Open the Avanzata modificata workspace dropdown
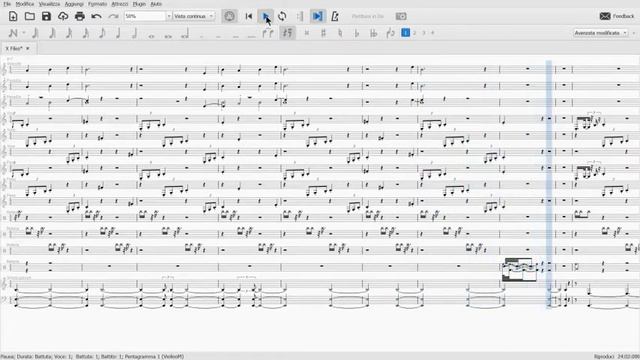The width and height of the screenshot is (640, 360). (600, 33)
